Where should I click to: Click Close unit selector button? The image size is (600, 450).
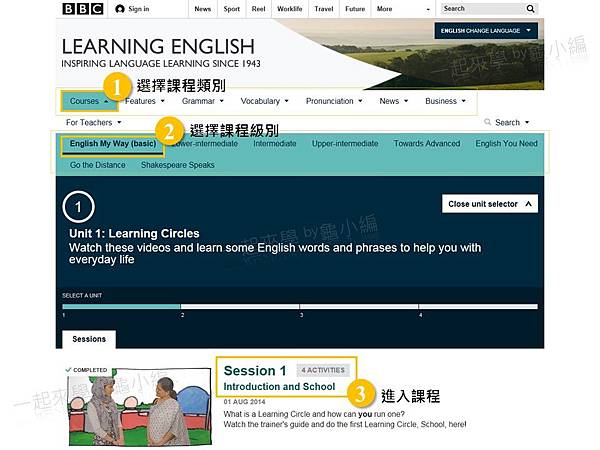(490, 204)
